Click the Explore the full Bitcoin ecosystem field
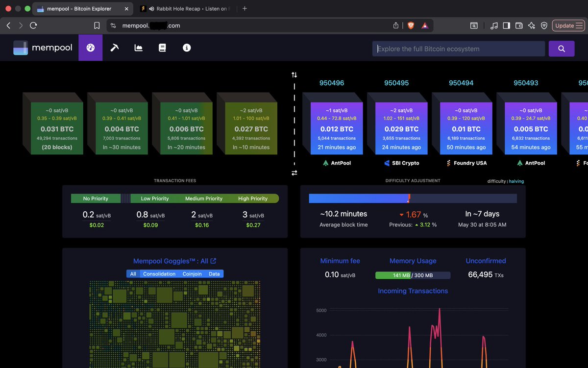The height and width of the screenshot is (368, 588). click(x=459, y=49)
